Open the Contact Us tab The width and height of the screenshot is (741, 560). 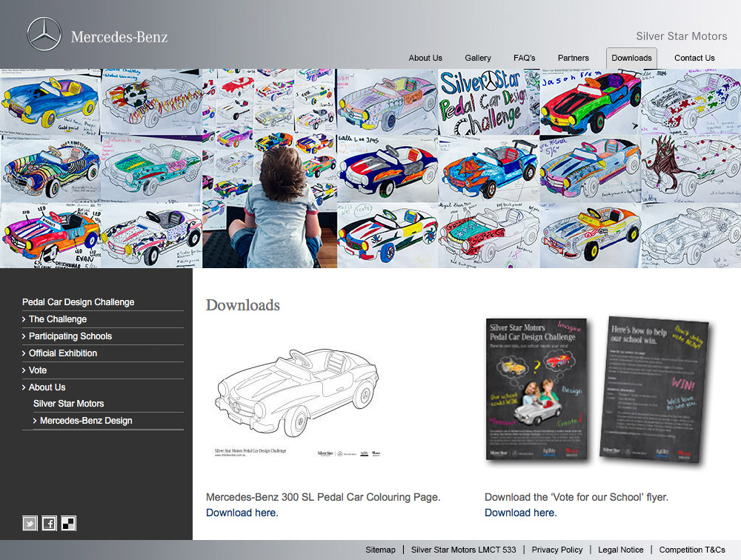click(x=694, y=58)
